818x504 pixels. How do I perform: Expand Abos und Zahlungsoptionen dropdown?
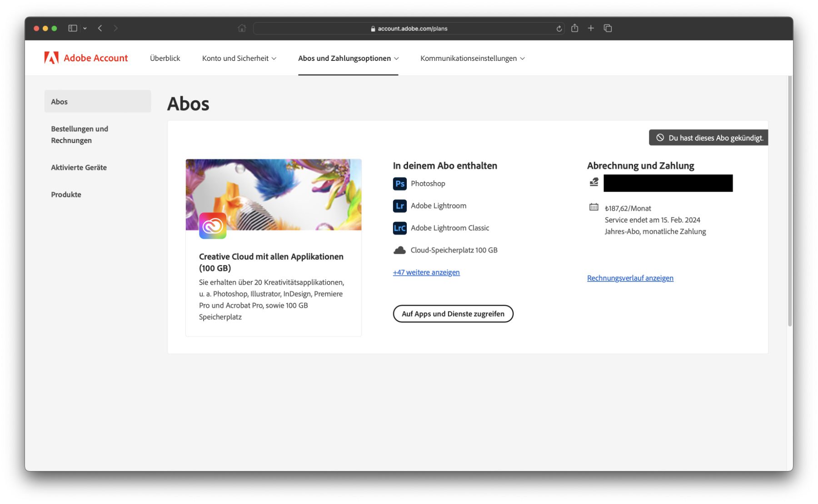(x=348, y=59)
